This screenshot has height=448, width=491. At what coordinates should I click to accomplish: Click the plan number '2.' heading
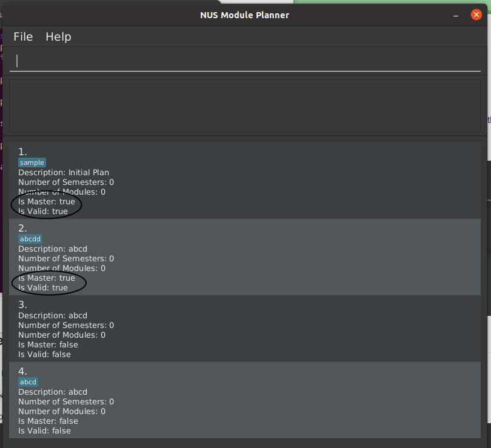tap(22, 228)
